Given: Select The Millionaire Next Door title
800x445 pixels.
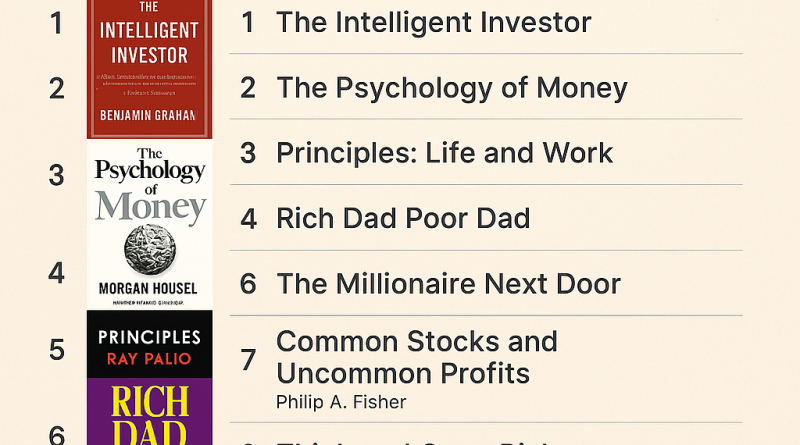Looking at the screenshot, I should pos(448,284).
